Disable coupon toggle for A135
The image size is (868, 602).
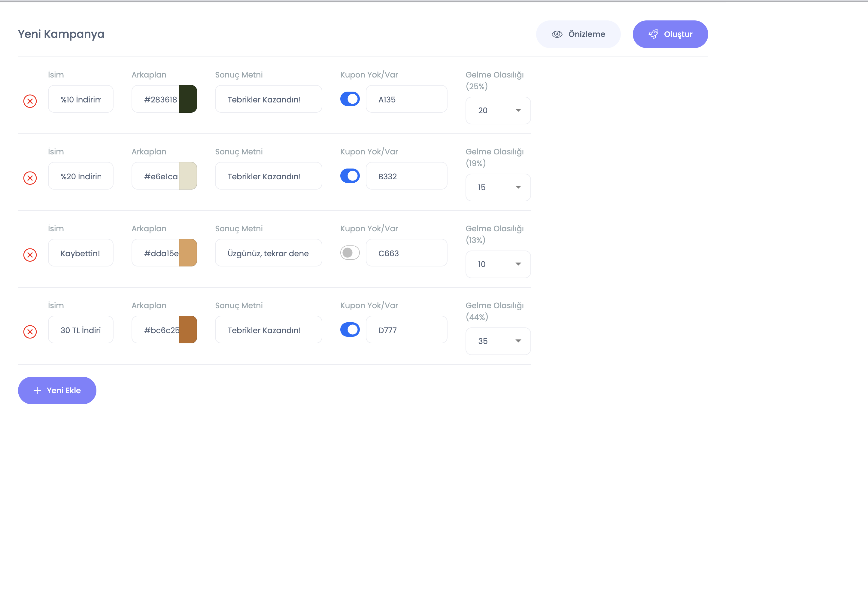pyautogui.click(x=350, y=99)
